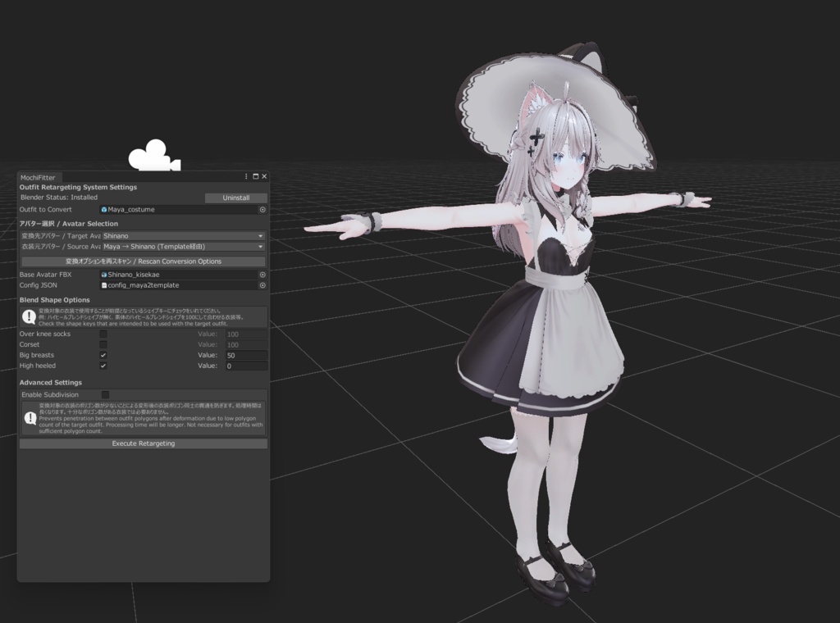Open the MochiFitter window options menu (three dots)
840x623 pixels.
coord(246,176)
